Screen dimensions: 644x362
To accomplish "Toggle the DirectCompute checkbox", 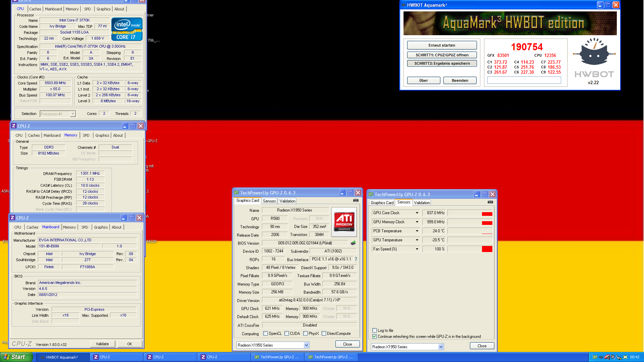I will tap(324, 334).
